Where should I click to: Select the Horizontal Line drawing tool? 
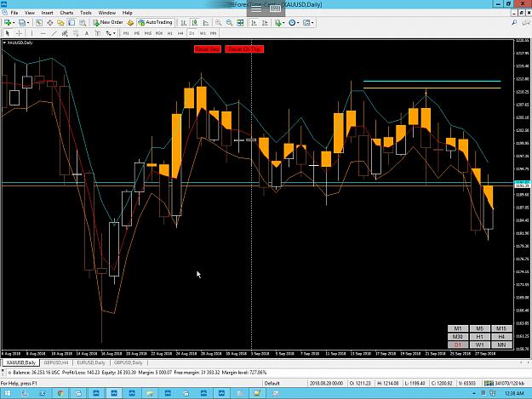pyautogui.click(x=43, y=33)
